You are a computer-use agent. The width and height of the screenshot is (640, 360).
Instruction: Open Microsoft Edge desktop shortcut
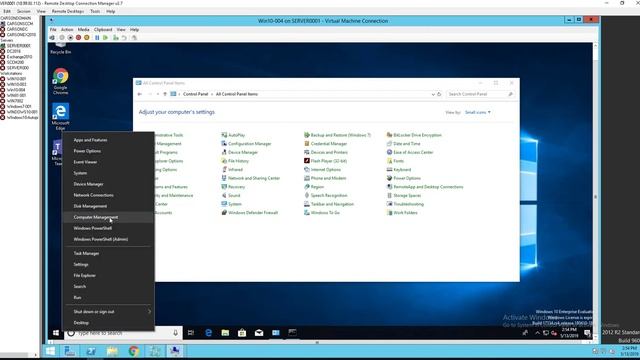pos(60,116)
